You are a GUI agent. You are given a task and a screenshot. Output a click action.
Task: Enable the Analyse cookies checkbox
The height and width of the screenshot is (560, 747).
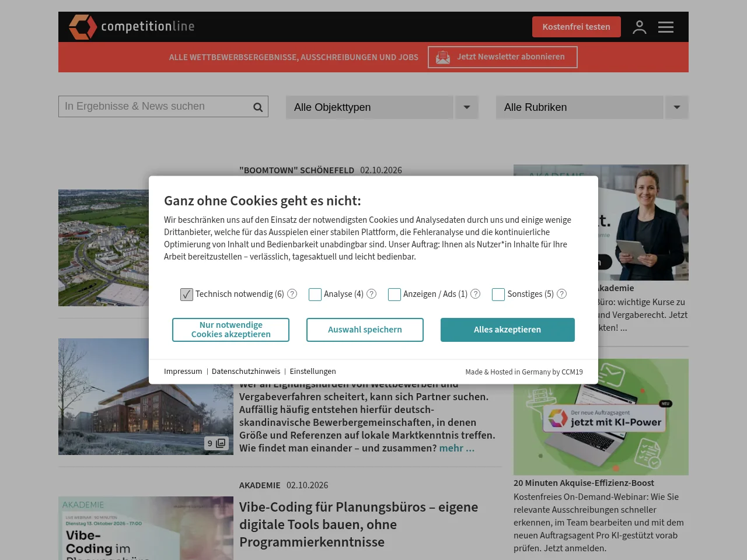point(315,295)
